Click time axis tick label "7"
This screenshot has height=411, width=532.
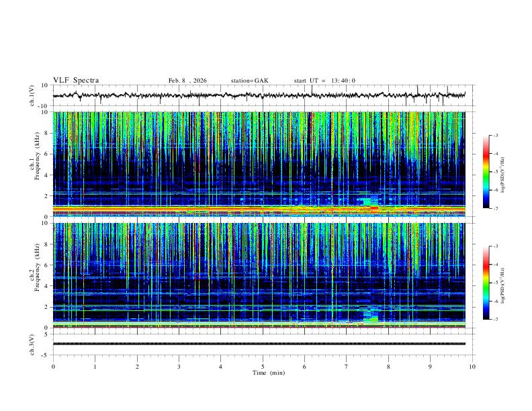[x=347, y=367]
